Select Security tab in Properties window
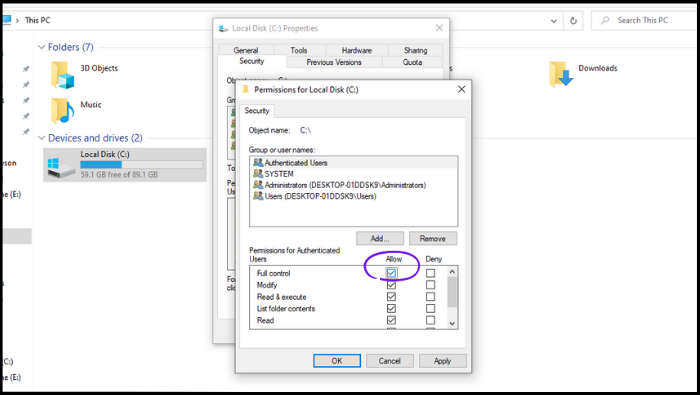Viewport: 700px width, 395px height. tap(251, 61)
